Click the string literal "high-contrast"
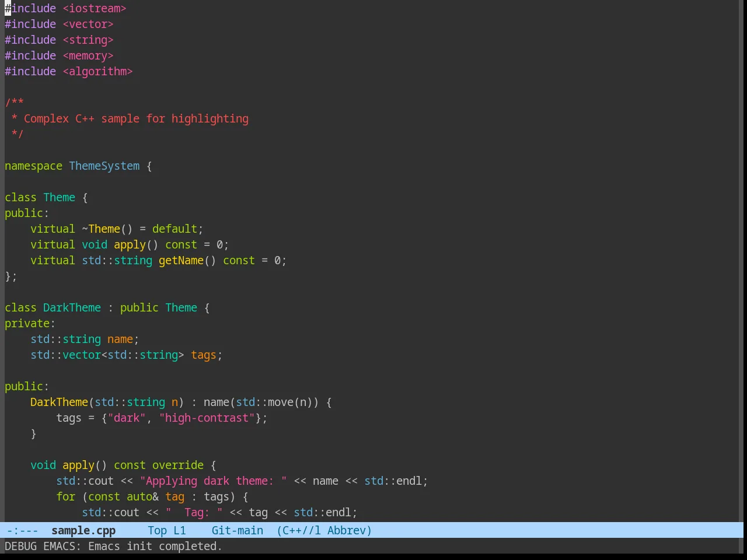 click(x=207, y=418)
